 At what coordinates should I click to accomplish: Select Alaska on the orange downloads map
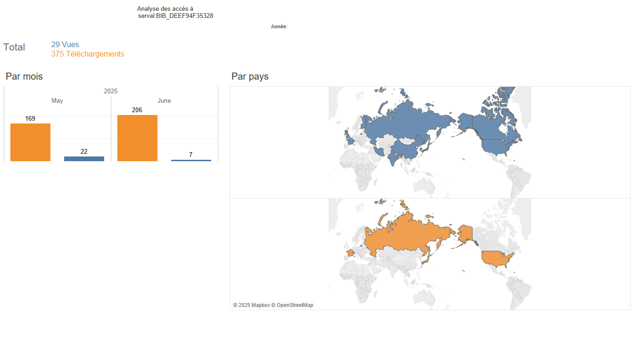click(x=465, y=233)
